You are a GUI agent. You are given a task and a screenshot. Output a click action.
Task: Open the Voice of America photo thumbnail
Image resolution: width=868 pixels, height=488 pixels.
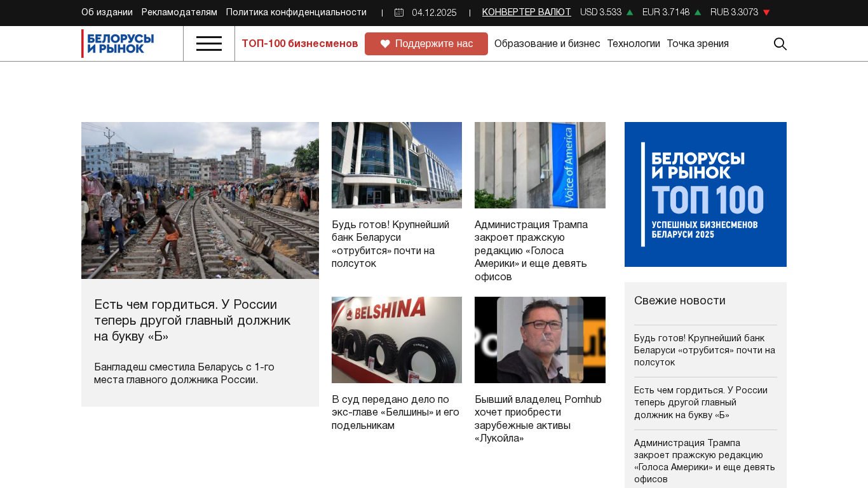click(540, 165)
